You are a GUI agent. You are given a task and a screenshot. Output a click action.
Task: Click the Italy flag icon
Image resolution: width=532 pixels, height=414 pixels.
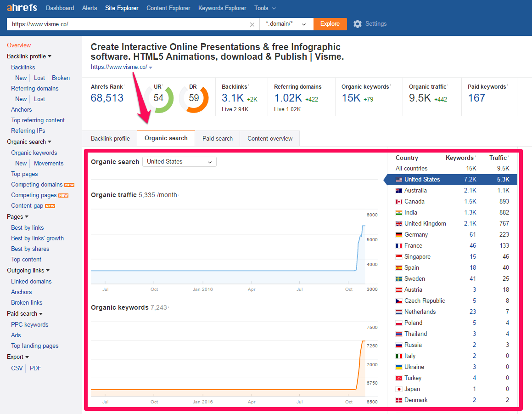tap(399, 356)
